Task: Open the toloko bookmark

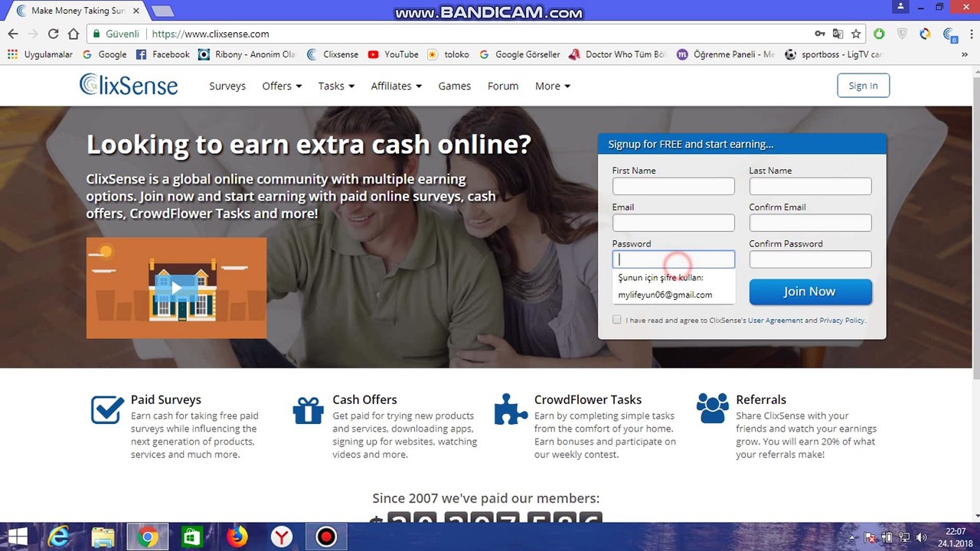Action: (x=448, y=54)
